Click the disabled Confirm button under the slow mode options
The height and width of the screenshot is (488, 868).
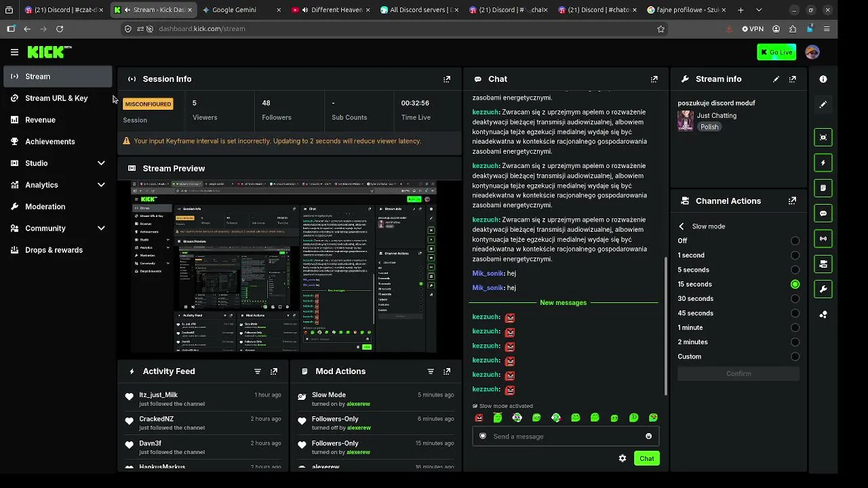pyautogui.click(x=738, y=373)
